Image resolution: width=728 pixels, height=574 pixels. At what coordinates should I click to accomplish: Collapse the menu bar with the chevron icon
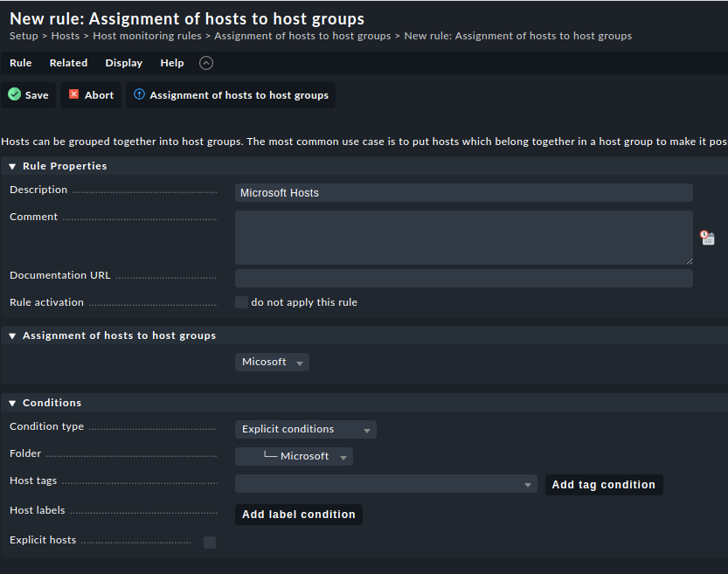pos(205,63)
